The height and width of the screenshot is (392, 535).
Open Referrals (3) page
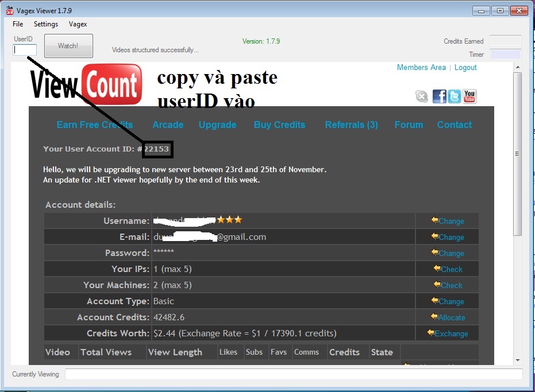(x=352, y=125)
